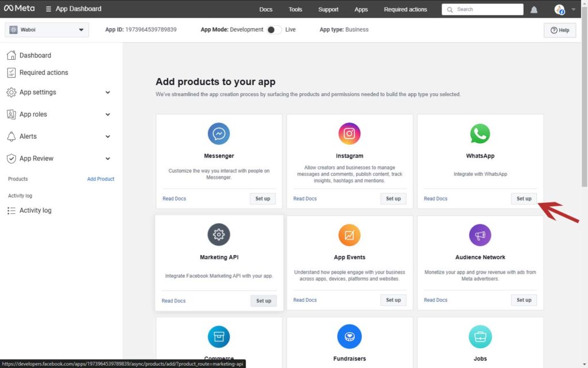Image resolution: width=588 pixels, height=368 pixels.
Task: Click the Jobs briefcase icon
Action: click(480, 336)
